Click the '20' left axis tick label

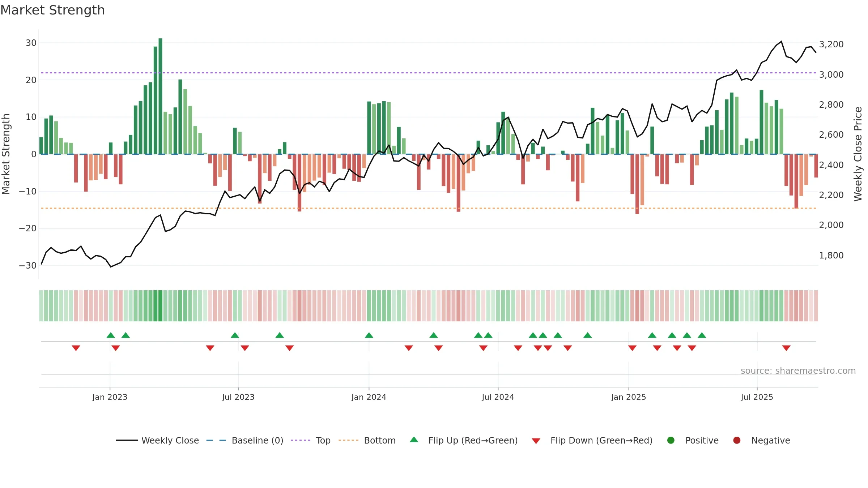31,80
